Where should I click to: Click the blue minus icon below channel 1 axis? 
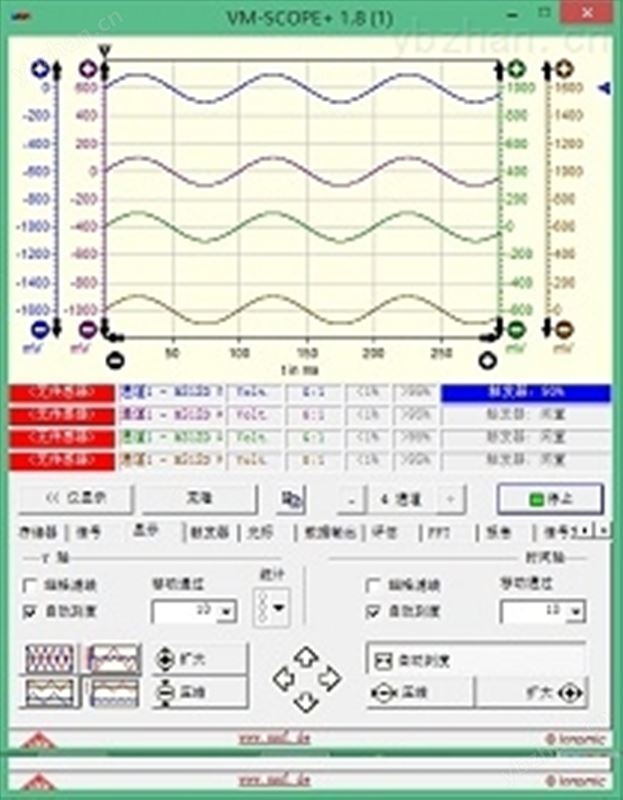click(x=40, y=330)
